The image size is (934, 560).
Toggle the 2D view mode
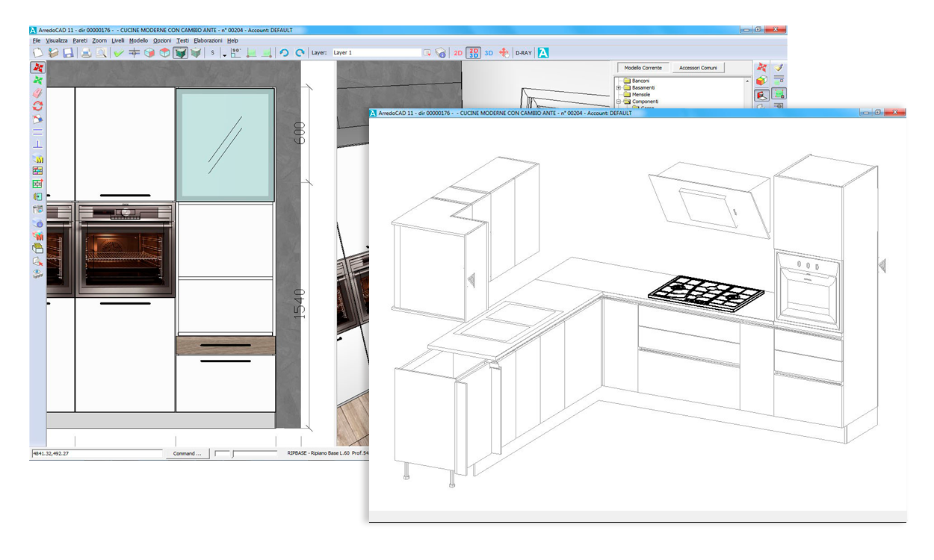point(458,53)
